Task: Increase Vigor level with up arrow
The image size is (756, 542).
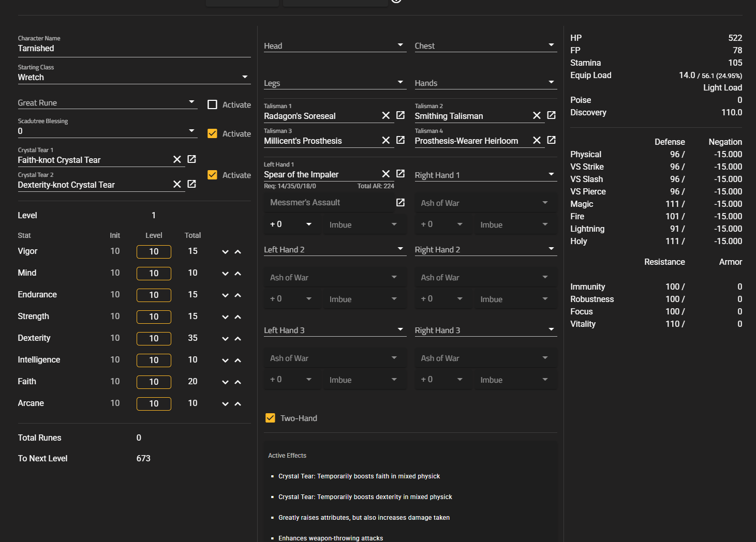Action: (238, 252)
